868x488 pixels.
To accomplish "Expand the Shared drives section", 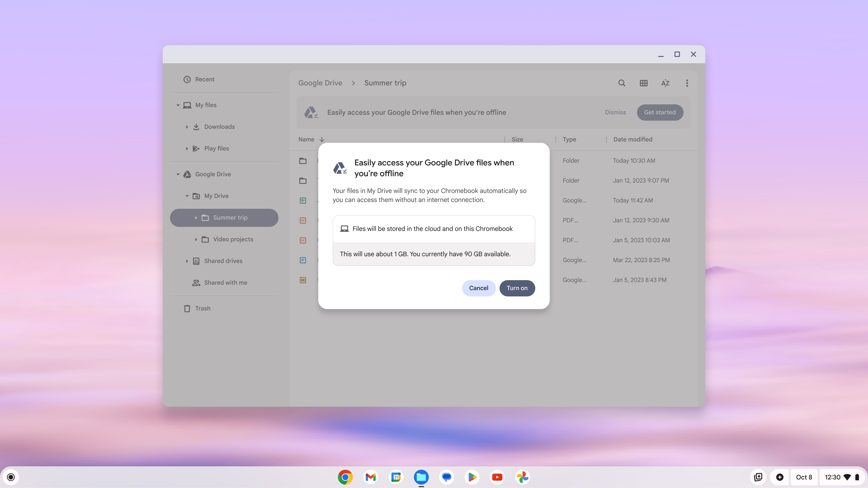I will pyautogui.click(x=187, y=261).
